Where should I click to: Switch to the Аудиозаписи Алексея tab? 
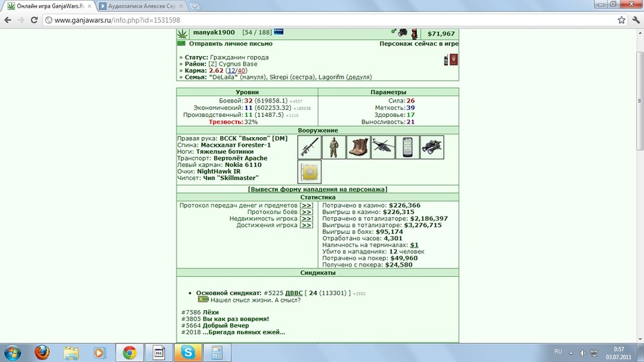(142, 6)
